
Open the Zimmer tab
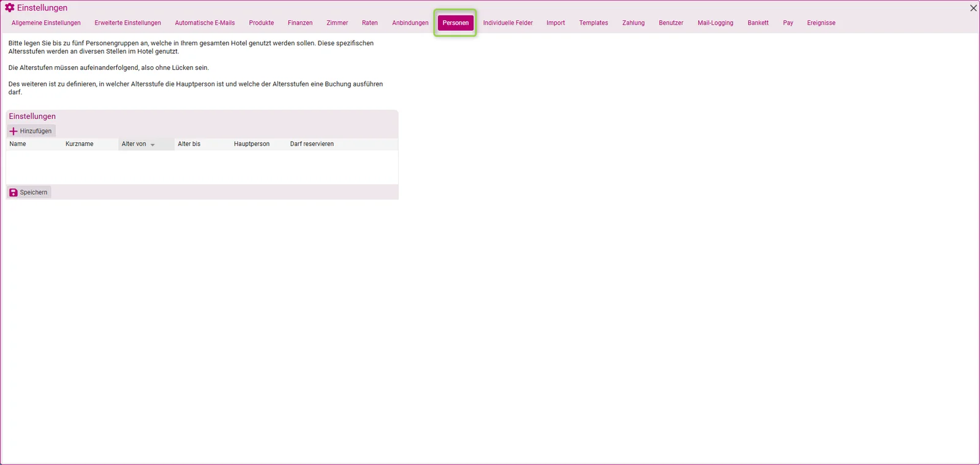pyautogui.click(x=337, y=23)
